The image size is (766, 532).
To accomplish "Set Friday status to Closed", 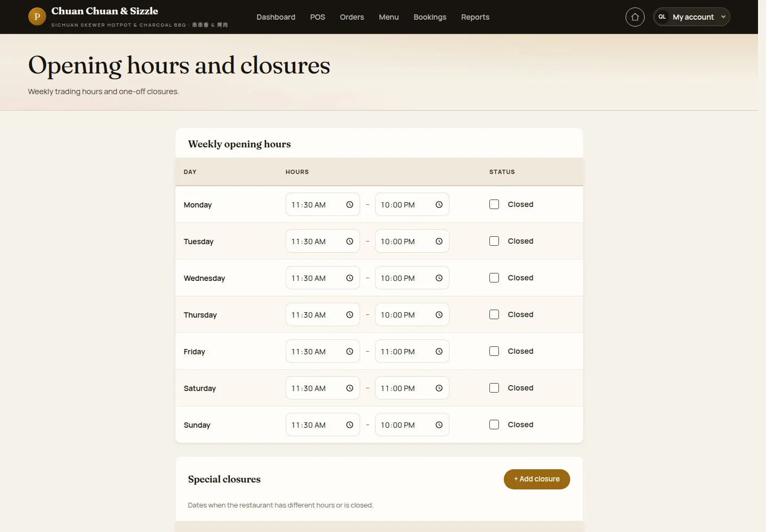I will point(494,351).
